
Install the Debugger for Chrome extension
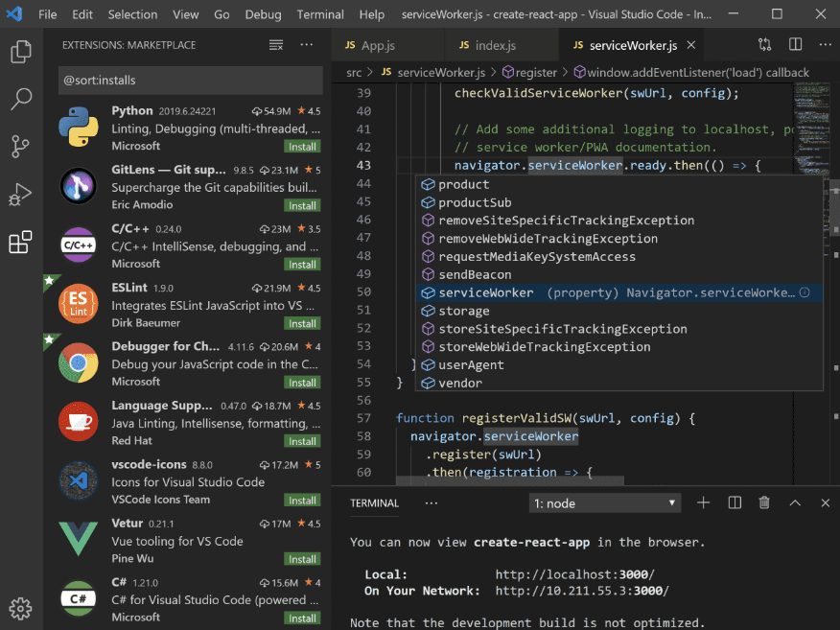302,382
